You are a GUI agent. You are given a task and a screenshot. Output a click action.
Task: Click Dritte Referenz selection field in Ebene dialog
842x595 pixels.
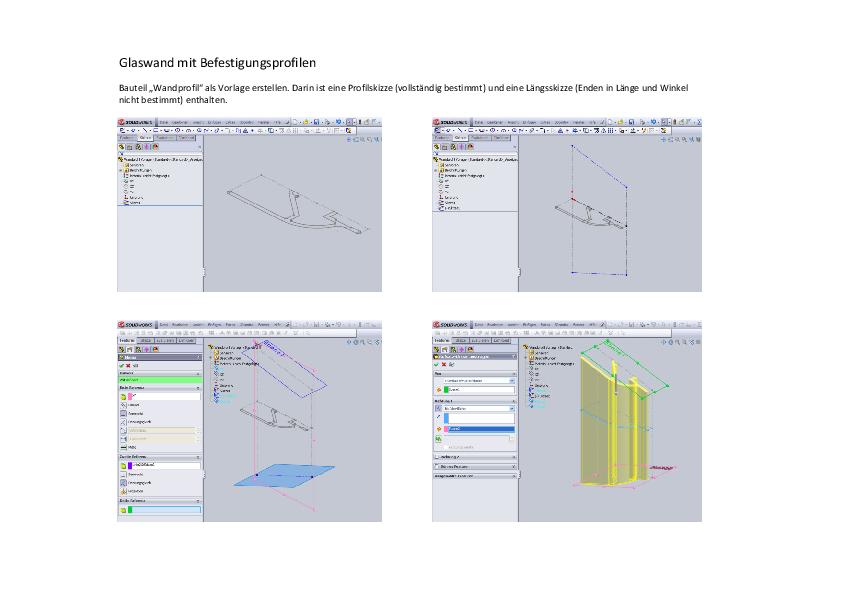[x=164, y=510]
